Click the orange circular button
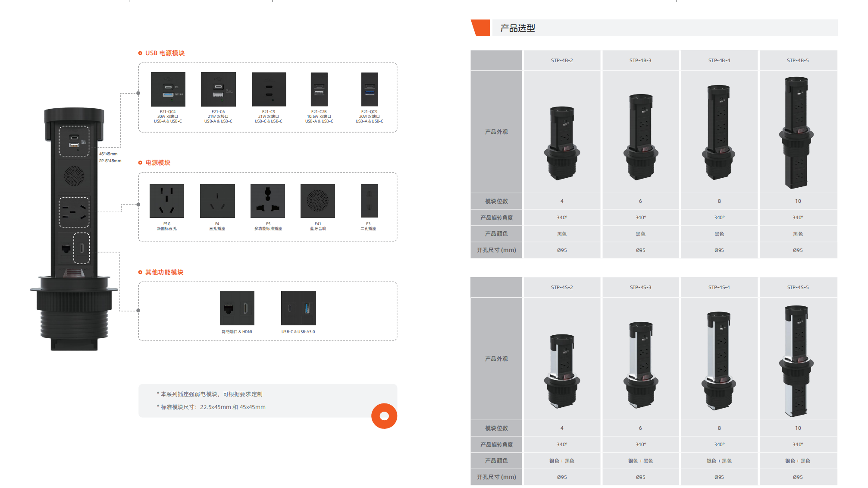 pyautogui.click(x=384, y=416)
